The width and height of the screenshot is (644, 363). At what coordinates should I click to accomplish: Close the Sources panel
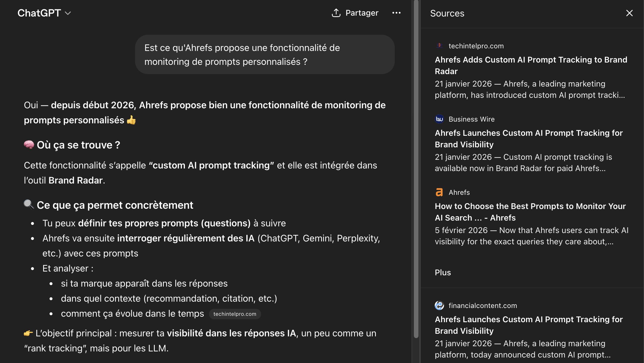click(629, 13)
